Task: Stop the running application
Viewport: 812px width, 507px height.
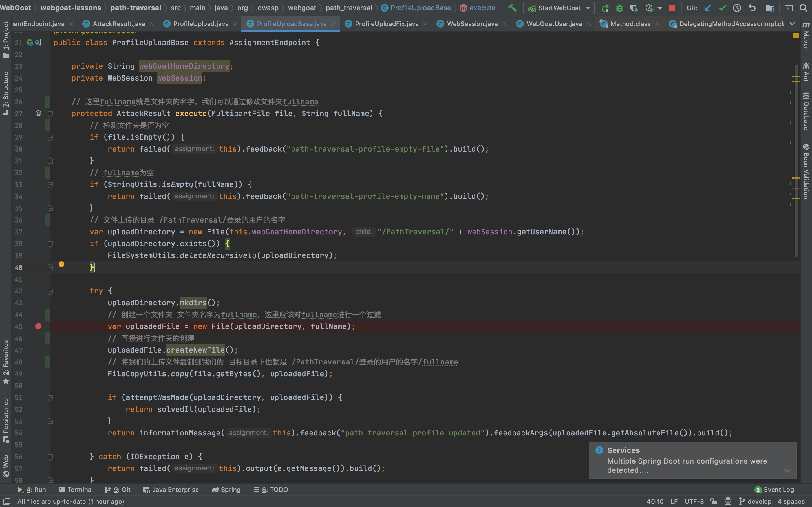Action: pyautogui.click(x=672, y=8)
